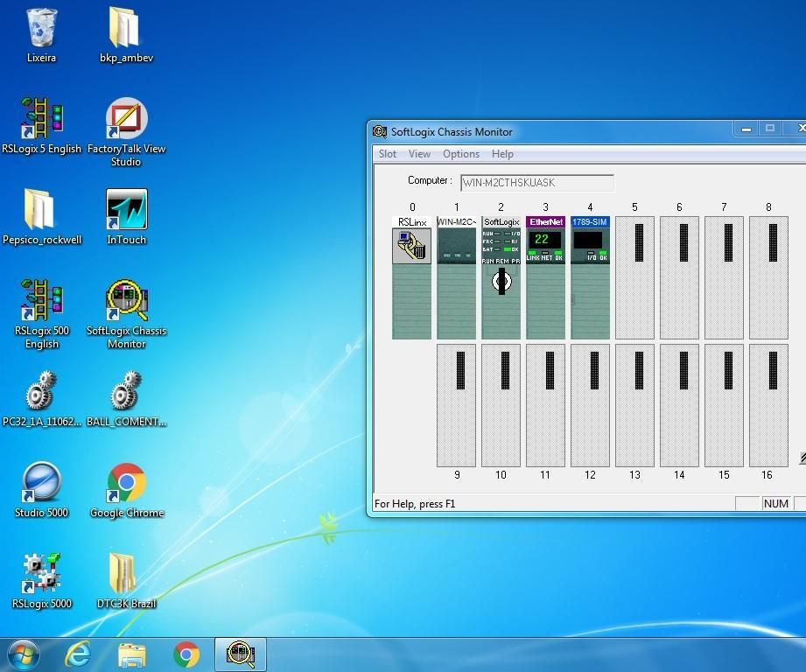Select empty chassis slot 14
Screen dimensions: 806x672
[680, 405]
